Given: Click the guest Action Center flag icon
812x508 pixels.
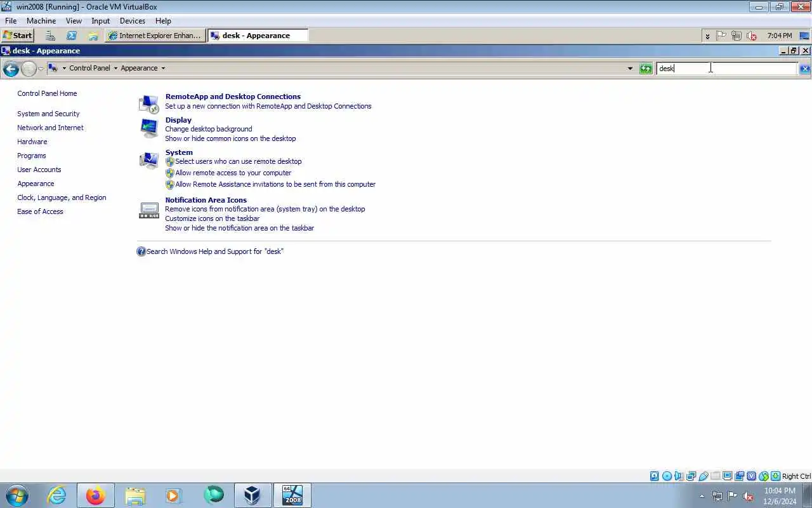Looking at the screenshot, I should tap(721, 36).
